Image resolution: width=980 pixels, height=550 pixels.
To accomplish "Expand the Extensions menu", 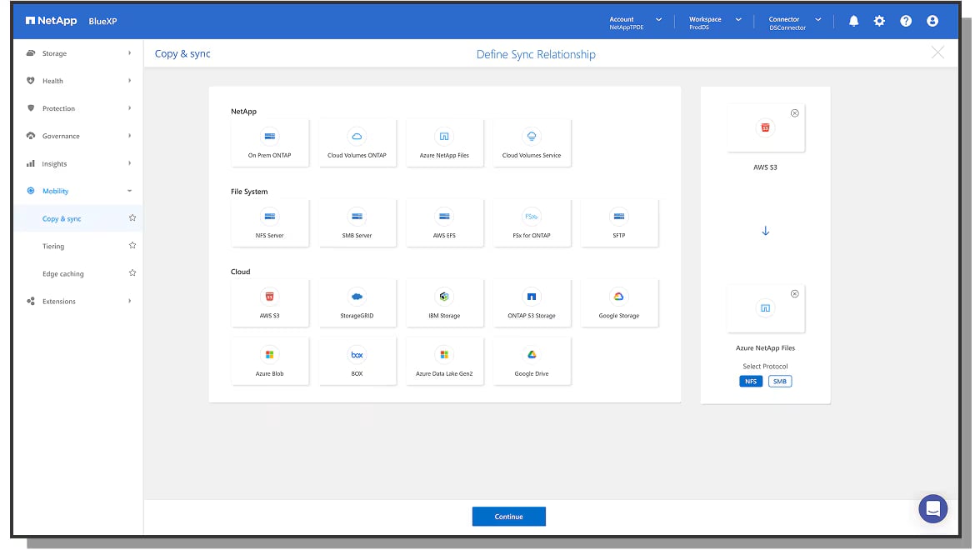I will [x=78, y=302].
